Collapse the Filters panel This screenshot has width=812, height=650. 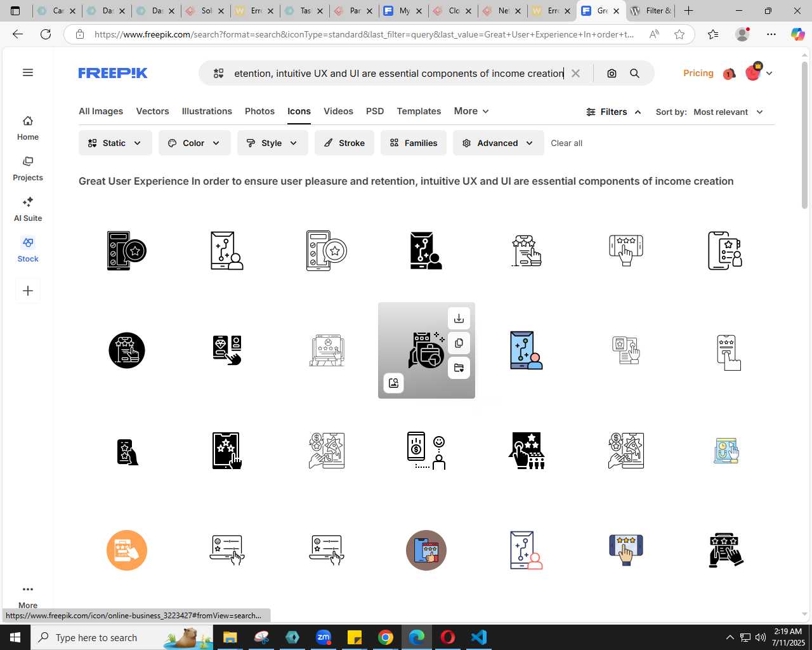pyautogui.click(x=613, y=112)
